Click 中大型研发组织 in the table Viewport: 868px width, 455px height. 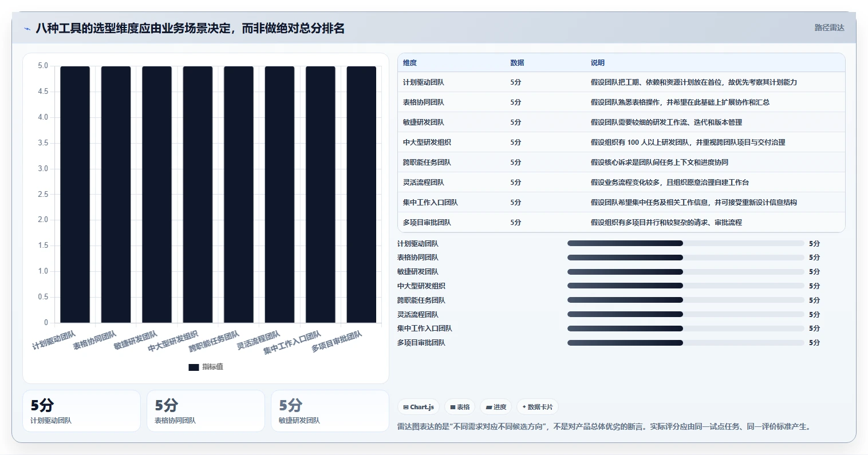427,143
